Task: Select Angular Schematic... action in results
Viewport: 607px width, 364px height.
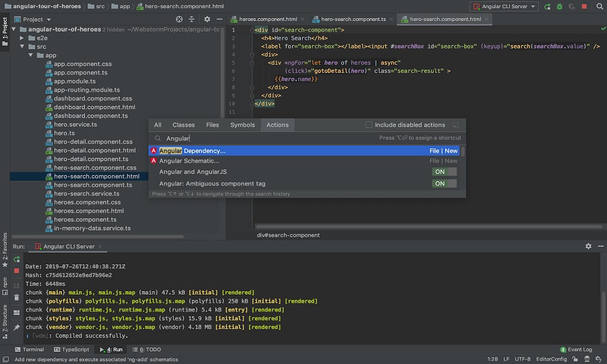Action: coord(189,161)
